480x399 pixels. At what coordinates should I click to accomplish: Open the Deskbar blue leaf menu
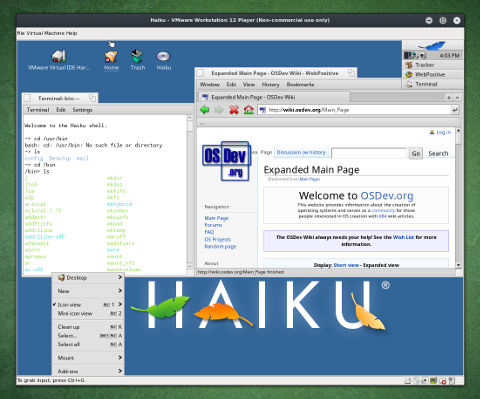[432, 46]
